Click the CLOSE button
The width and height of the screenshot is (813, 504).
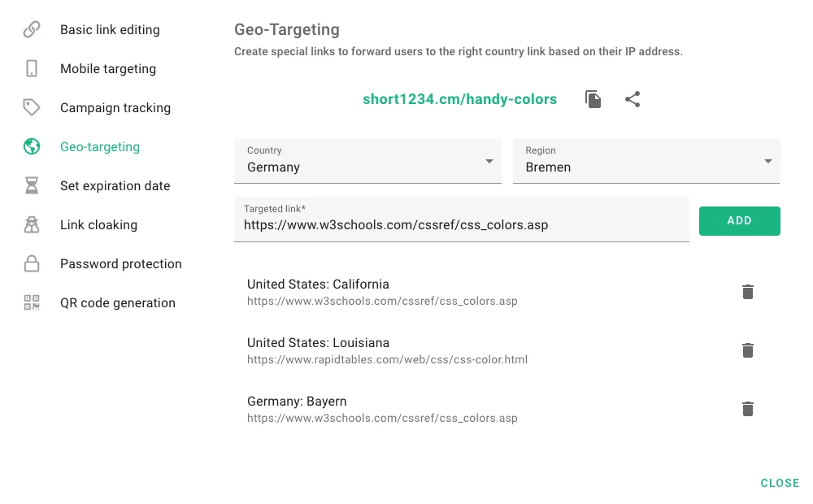coord(780,483)
